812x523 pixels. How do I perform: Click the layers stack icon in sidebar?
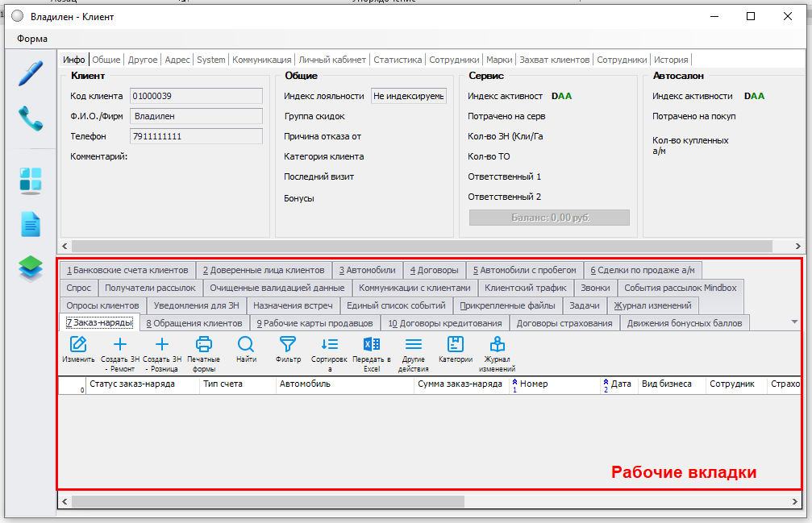[x=30, y=268]
